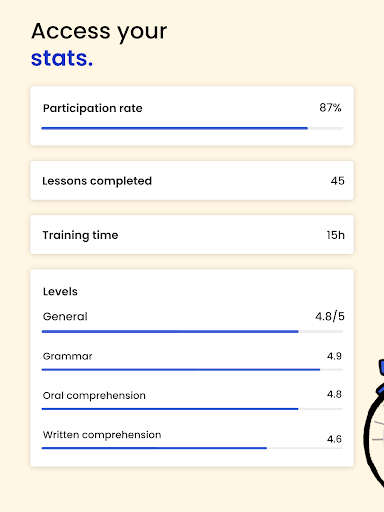The height and width of the screenshot is (512, 384).
Task: Select the Participation rate card label
Action: (93, 108)
